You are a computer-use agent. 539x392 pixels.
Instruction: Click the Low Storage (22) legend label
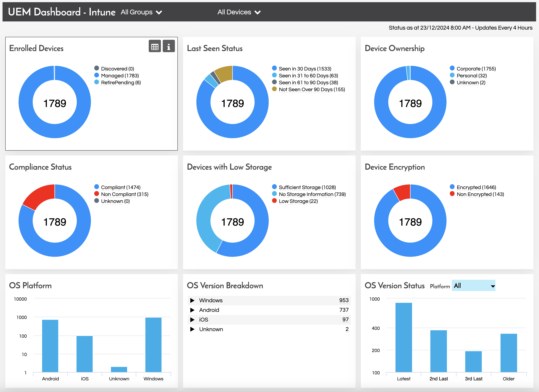point(298,201)
